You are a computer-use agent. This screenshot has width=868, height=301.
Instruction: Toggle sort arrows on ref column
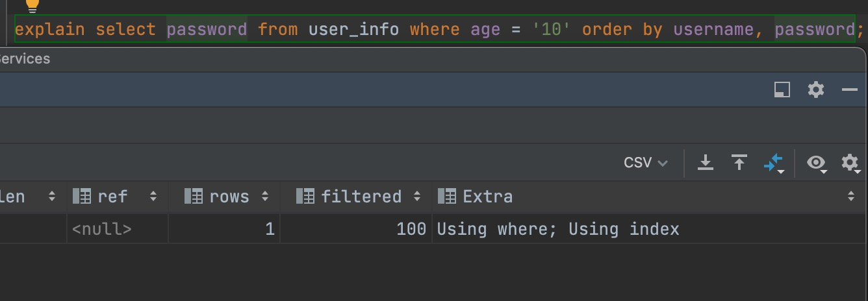tap(153, 196)
